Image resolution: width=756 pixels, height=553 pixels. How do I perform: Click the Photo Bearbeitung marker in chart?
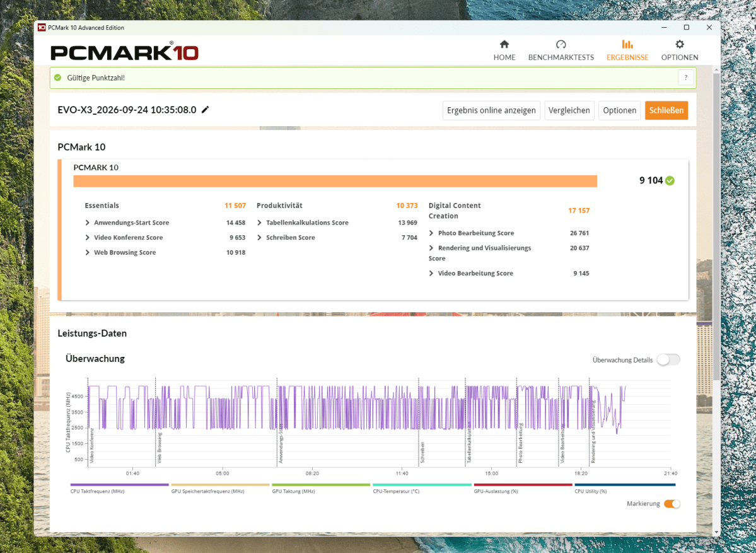pyautogui.click(x=520, y=443)
